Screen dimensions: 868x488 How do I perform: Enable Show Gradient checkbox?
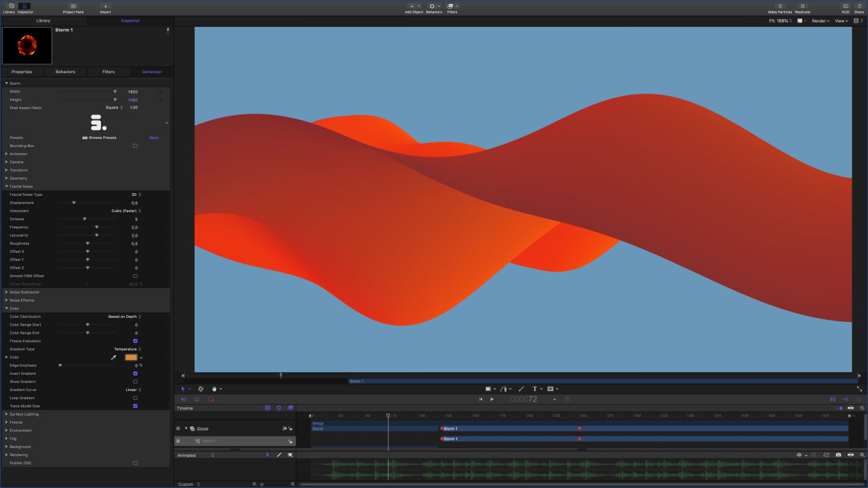coord(135,382)
